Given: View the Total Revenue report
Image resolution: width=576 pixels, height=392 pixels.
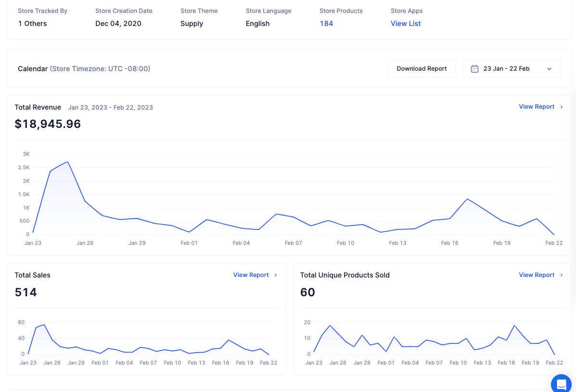Looking at the screenshot, I should click(537, 106).
